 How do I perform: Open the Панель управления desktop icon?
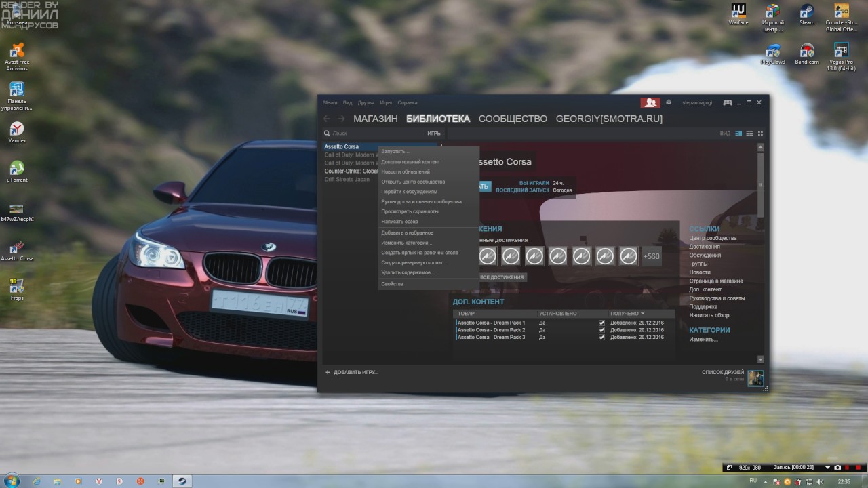[x=17, y=96]
